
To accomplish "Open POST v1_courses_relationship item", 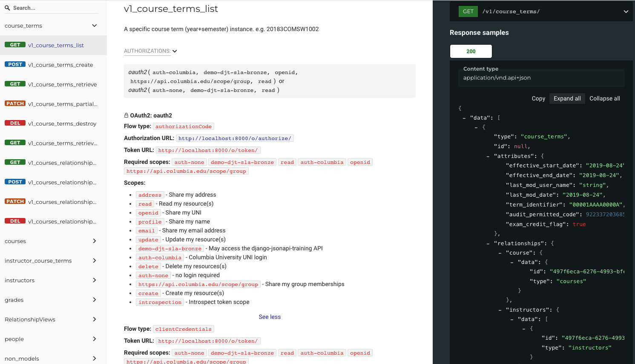I will click(53, 182).
